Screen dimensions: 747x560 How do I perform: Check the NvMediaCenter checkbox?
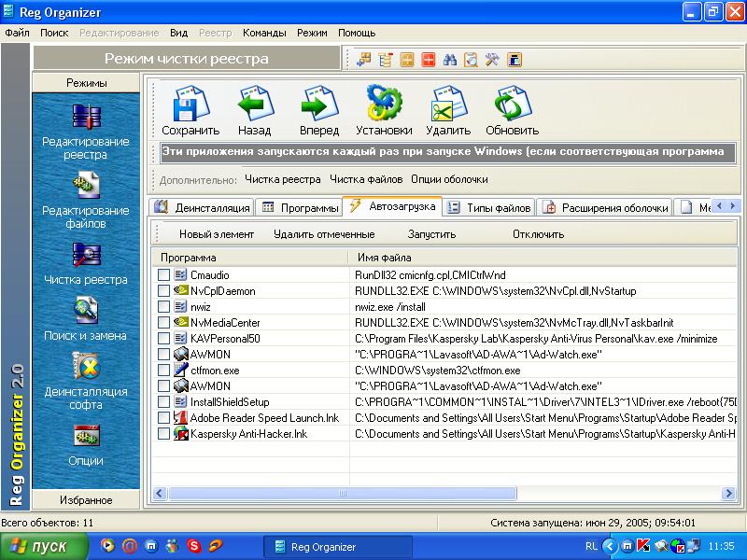tap(163, 322)
